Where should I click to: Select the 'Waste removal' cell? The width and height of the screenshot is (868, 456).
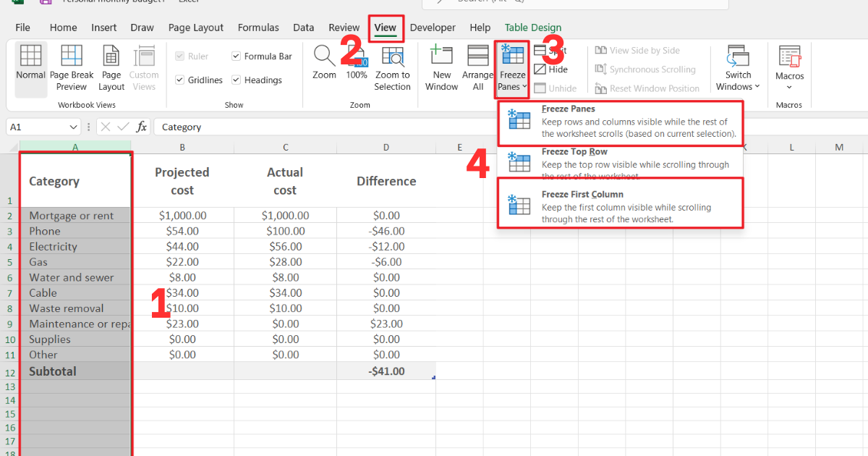tap(76, 308)
